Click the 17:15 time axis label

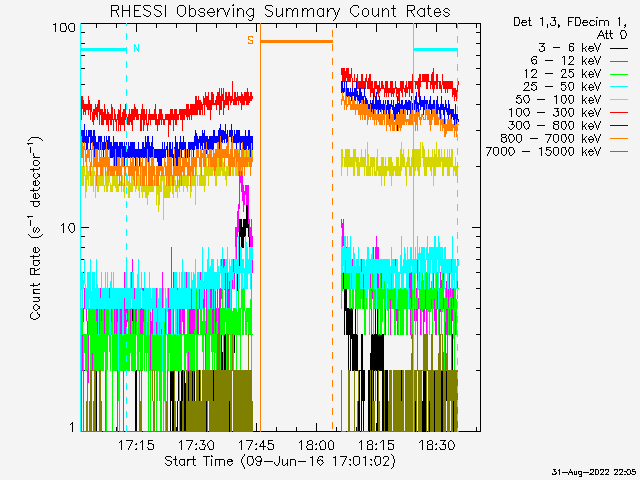pyautogui.click(x=136, y=445)
